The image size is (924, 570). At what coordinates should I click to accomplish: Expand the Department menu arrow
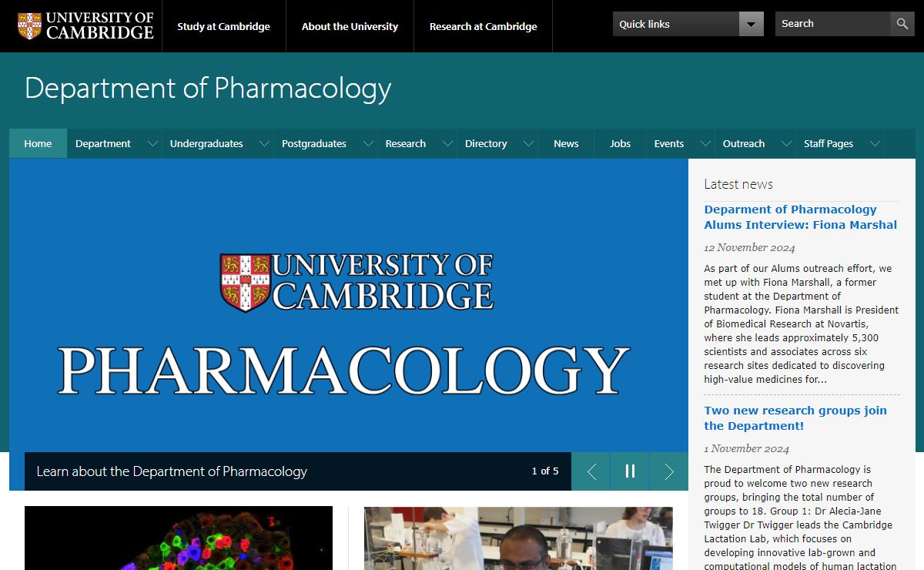(x=152, y=143)
